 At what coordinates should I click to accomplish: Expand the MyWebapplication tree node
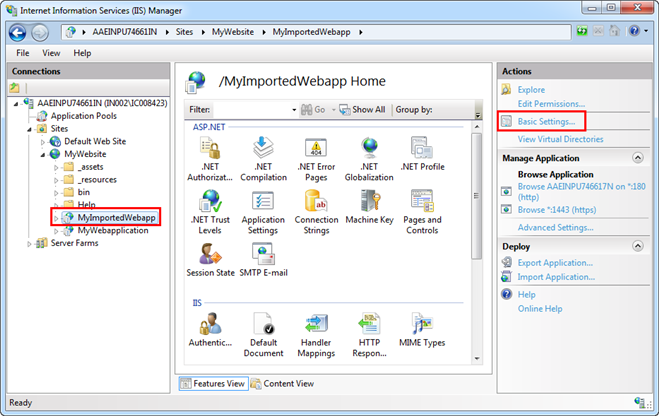(x=55, y=230)
